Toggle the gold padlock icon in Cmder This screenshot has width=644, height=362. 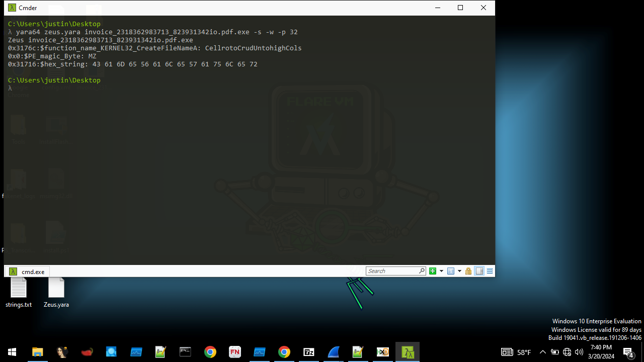[468, 271]
